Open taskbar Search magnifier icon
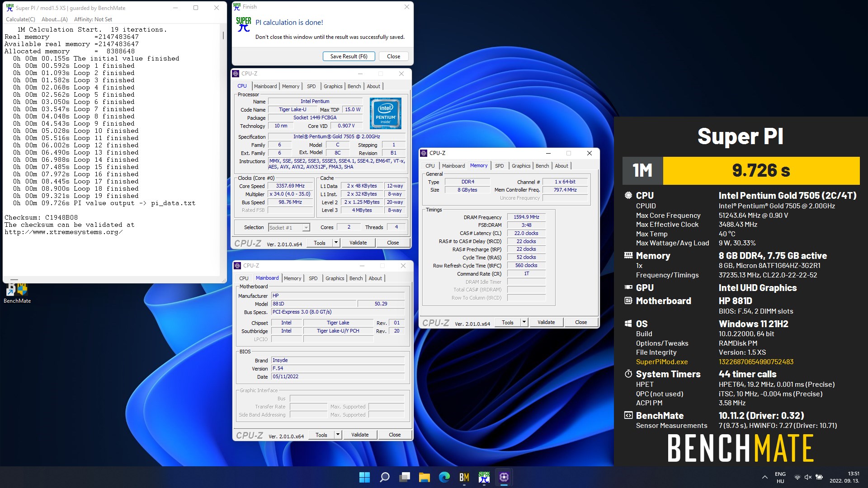Viewport: 868px width, 488px height. click(384, 477)
